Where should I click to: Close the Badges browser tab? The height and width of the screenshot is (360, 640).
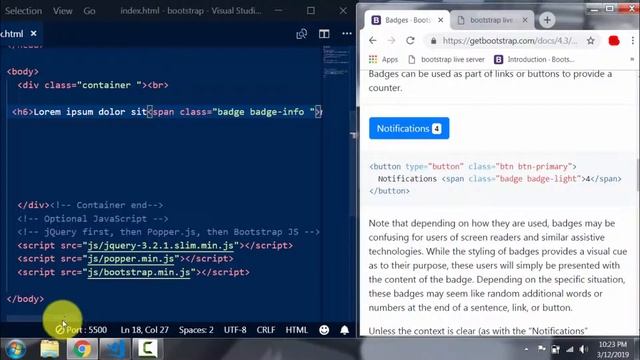click(x=440, y=20)
